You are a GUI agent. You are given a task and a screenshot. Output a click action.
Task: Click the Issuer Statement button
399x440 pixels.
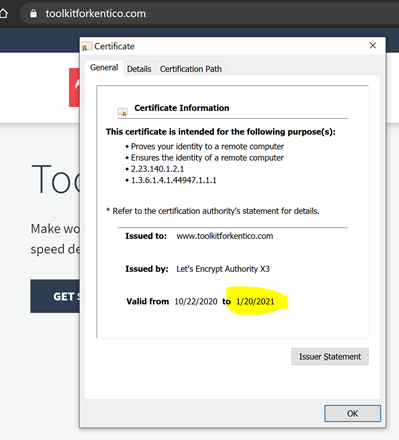point(330,357)
